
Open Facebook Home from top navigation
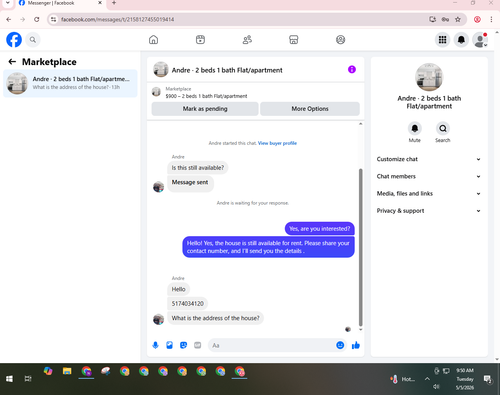coord(153,40)
